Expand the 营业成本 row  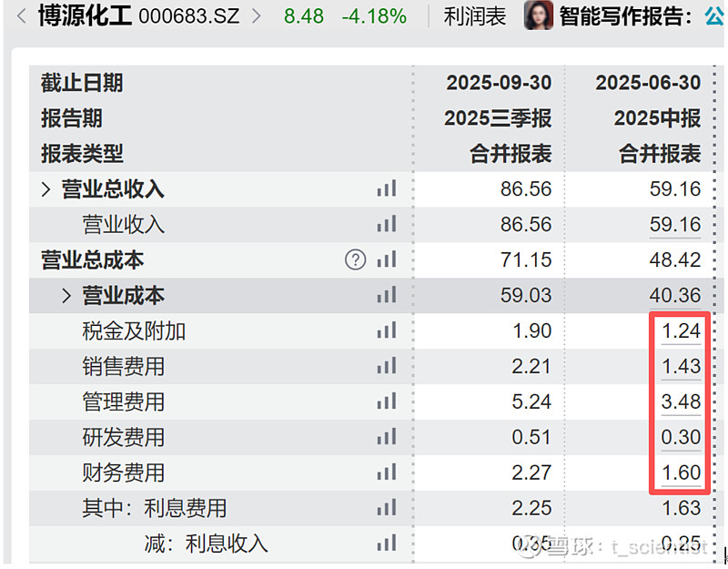click(x=66, y=295)
